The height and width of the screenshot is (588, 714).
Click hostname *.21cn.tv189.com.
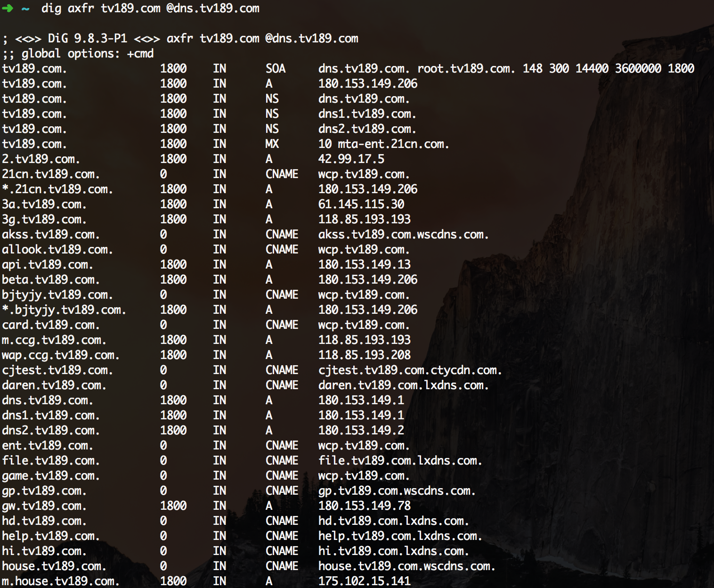(57, 189)
